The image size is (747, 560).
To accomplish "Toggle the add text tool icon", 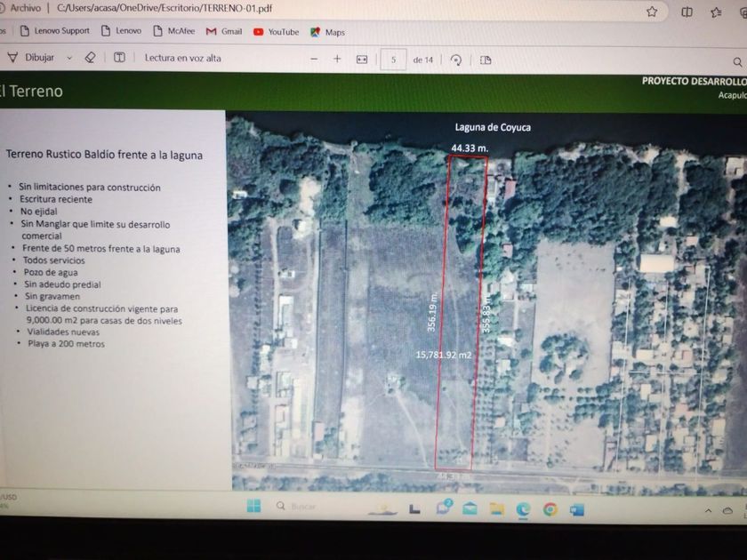I will (x=119, y=58).
